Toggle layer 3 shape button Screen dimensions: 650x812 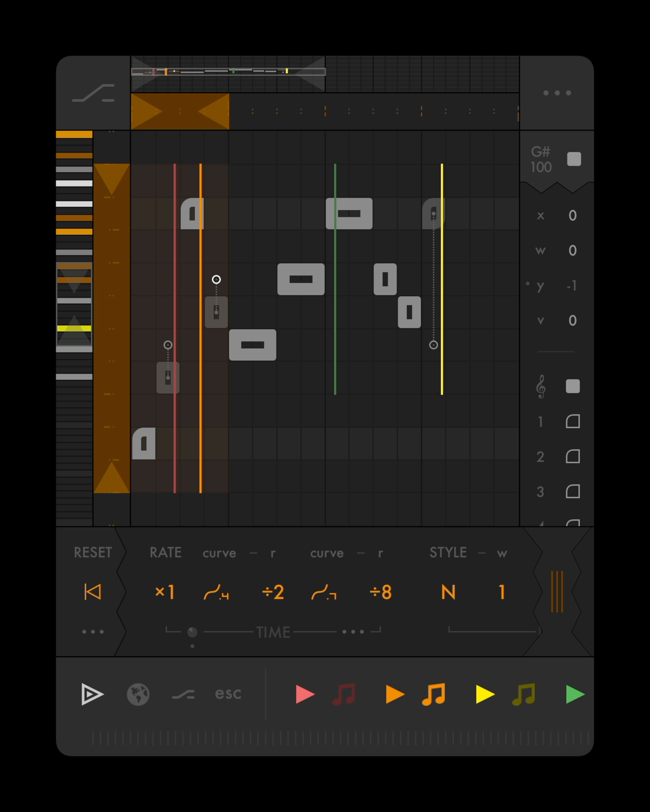[573, 492]
